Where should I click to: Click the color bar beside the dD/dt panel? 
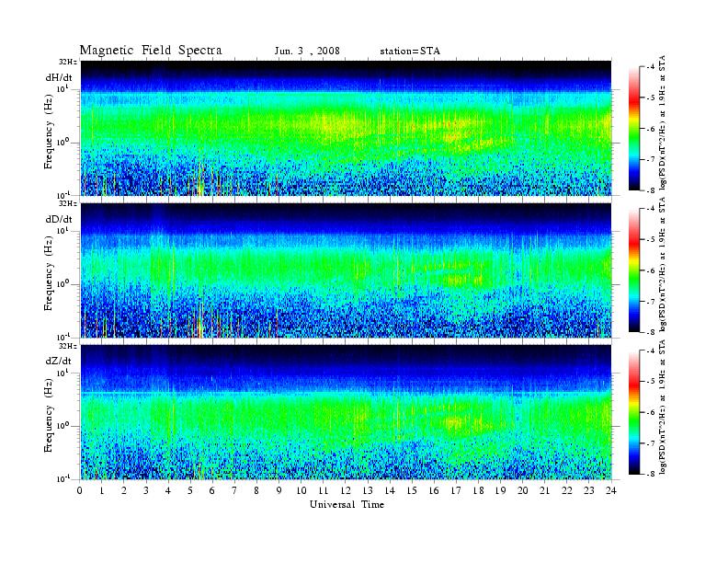click(x=634, y=270)
